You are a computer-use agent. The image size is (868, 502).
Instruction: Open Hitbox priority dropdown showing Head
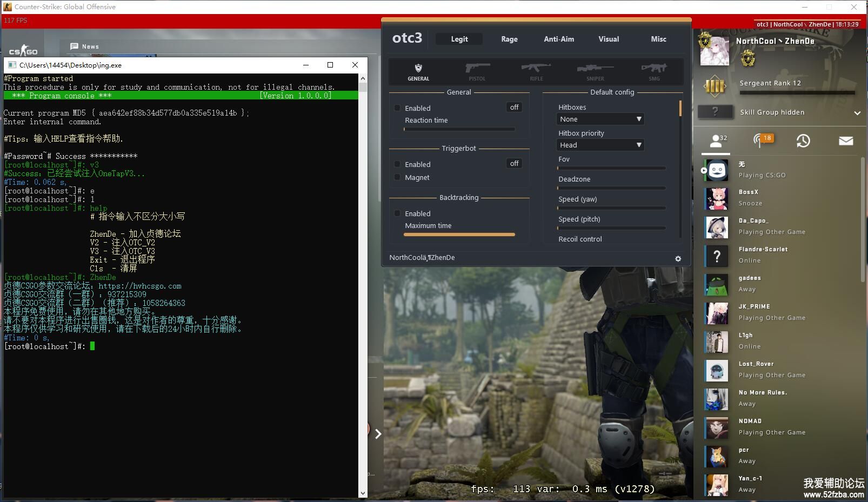coord(600,145)
